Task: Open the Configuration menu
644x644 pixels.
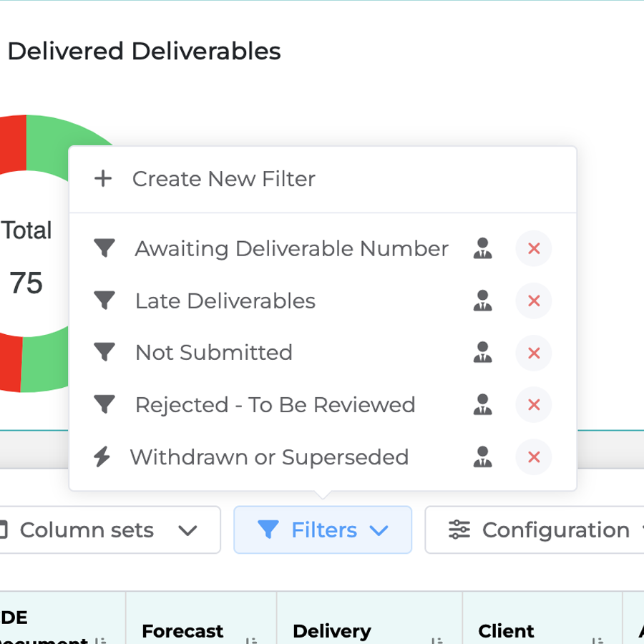Action: 544,530
